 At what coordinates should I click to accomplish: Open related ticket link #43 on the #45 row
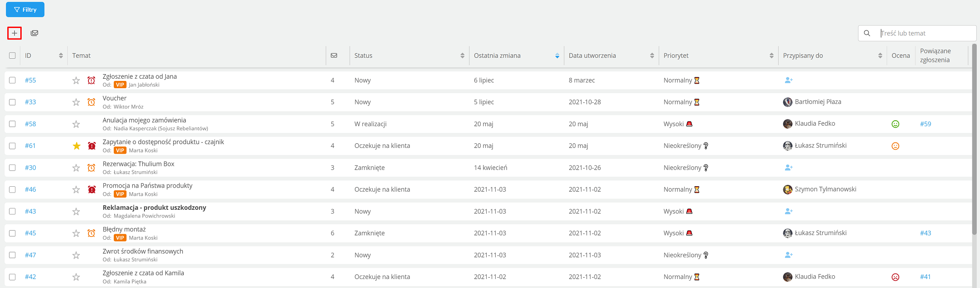[925, 233]
